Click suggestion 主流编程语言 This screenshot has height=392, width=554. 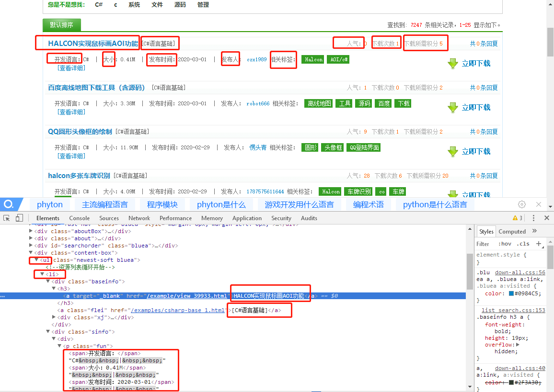(x=104, y=205)
